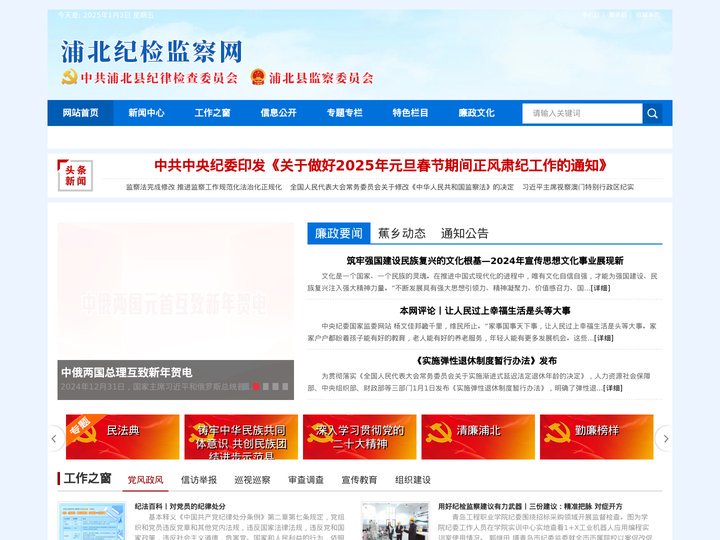Open 习近平主席视察澳门特别行政区纪实 link
Viewport: 720px width, 540px height.
point(578,187)
